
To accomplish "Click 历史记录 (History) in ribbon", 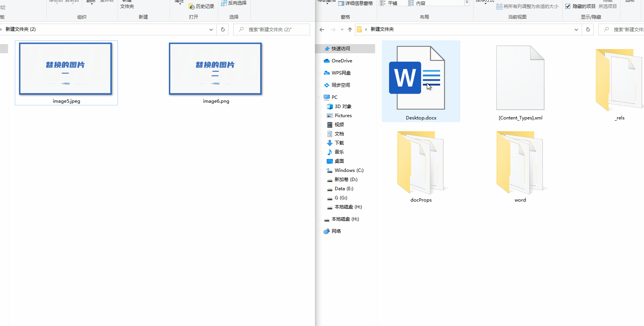I will pyautogui.click(x=202, y=6).
